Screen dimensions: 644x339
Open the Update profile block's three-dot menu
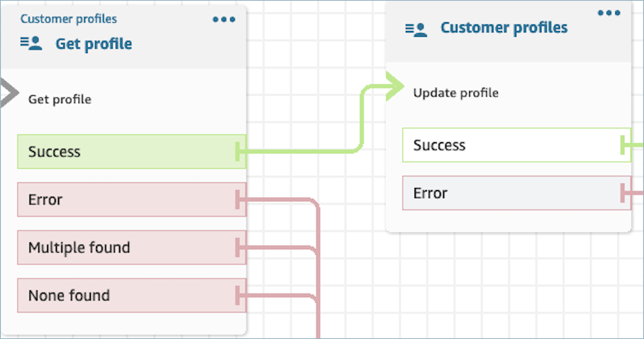[609, 13]
